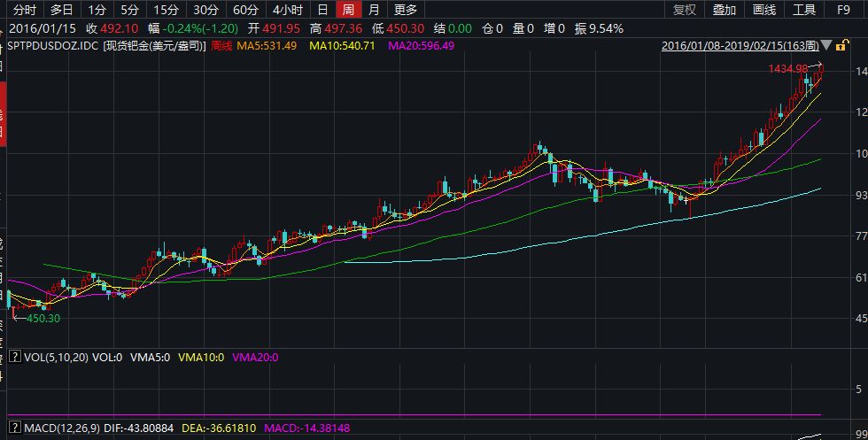
Task: Open the 叠加 overlay menu
Action: [x=724, y=10]
